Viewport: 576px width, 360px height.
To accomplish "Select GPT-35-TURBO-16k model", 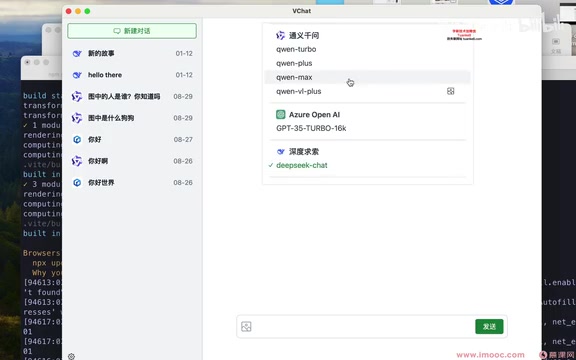I will [367, 128].
